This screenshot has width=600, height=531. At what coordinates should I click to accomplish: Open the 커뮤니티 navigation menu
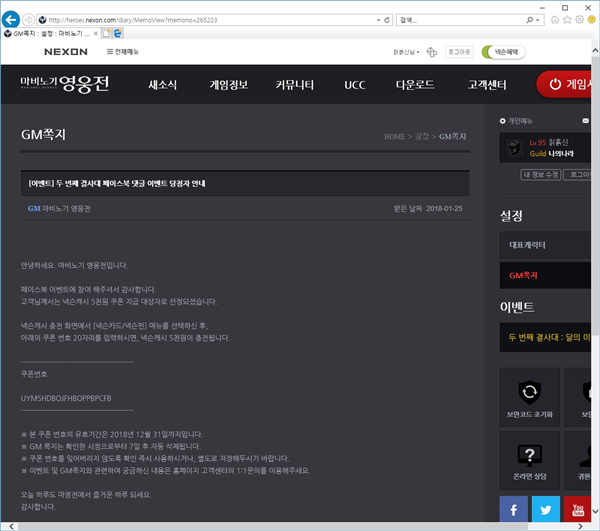click(295, 85)
